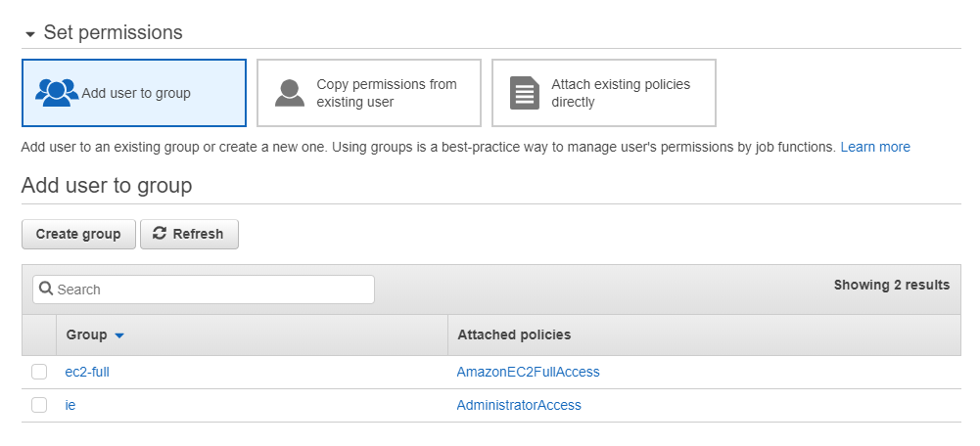Click the single user silhouette icon

click(x=290, y=93)
